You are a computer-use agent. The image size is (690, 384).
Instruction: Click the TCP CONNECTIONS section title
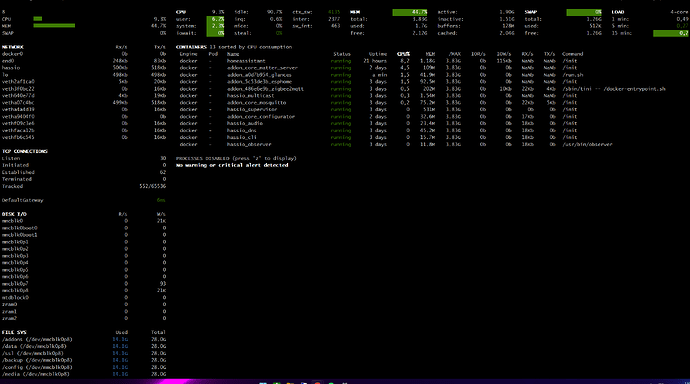[x=25, y=151]
